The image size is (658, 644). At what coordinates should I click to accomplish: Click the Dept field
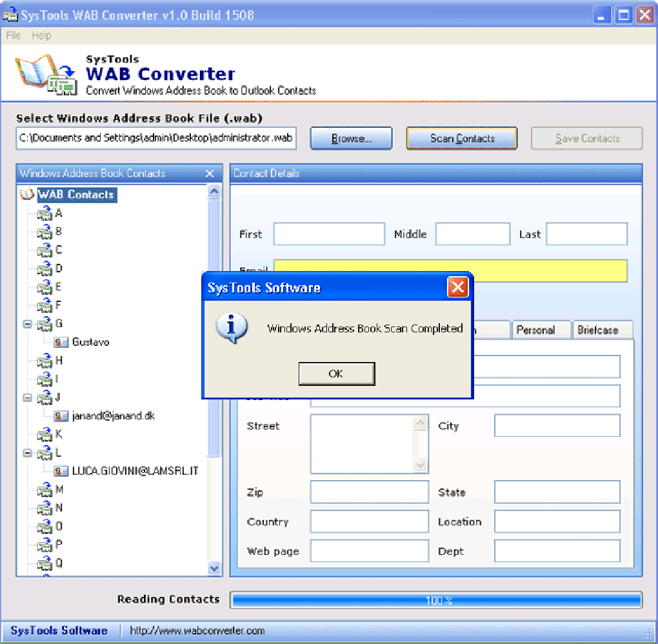click(x=557, y=551)
